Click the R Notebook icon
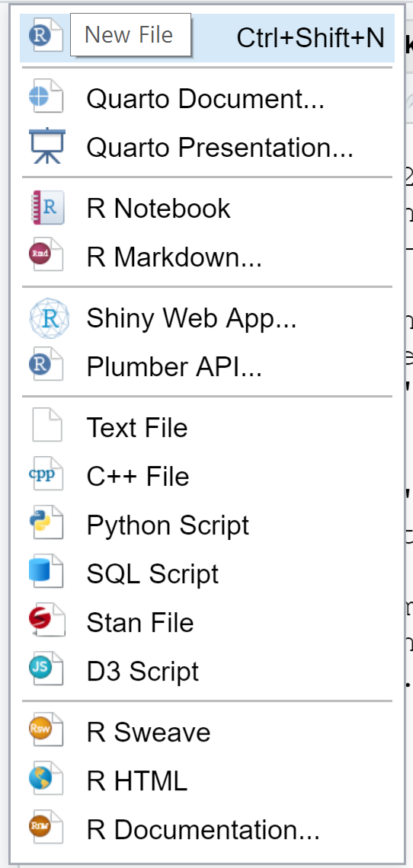The height and width of the screenshot is (868, 413). [47, 208]
